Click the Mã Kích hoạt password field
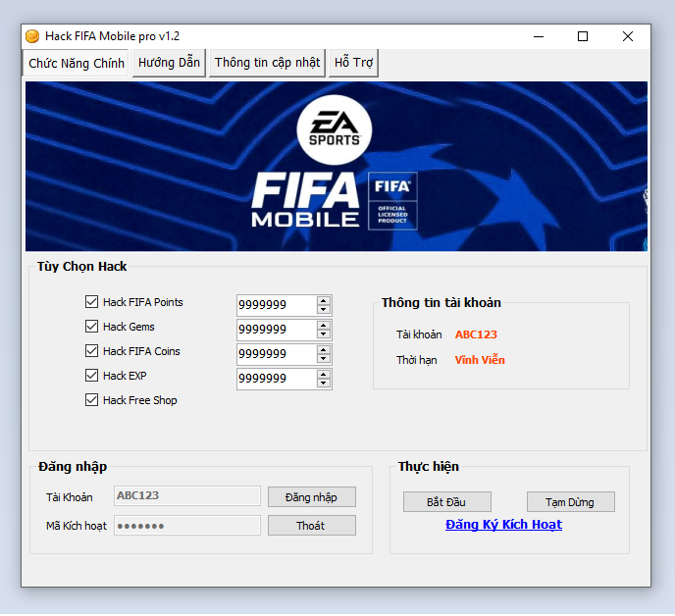675x616 pixels. click(x=187, y=526)
